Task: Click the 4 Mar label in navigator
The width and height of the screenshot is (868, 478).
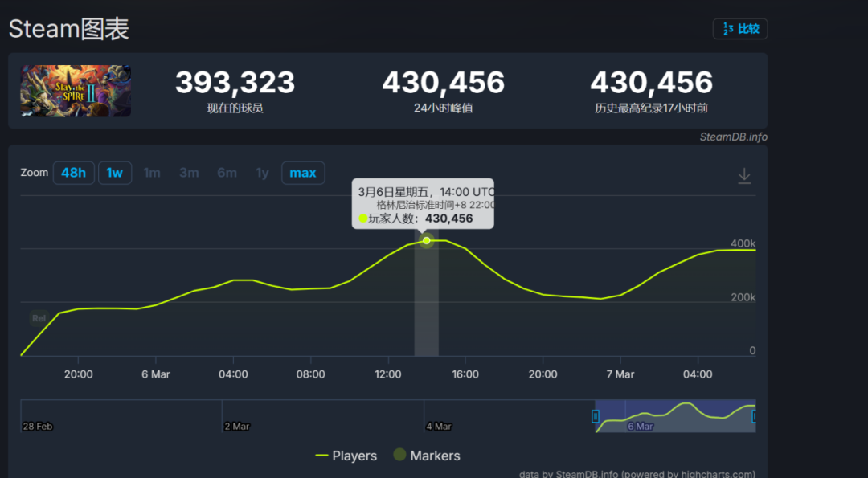Action: pyautogui.click(x=439, y=427)
